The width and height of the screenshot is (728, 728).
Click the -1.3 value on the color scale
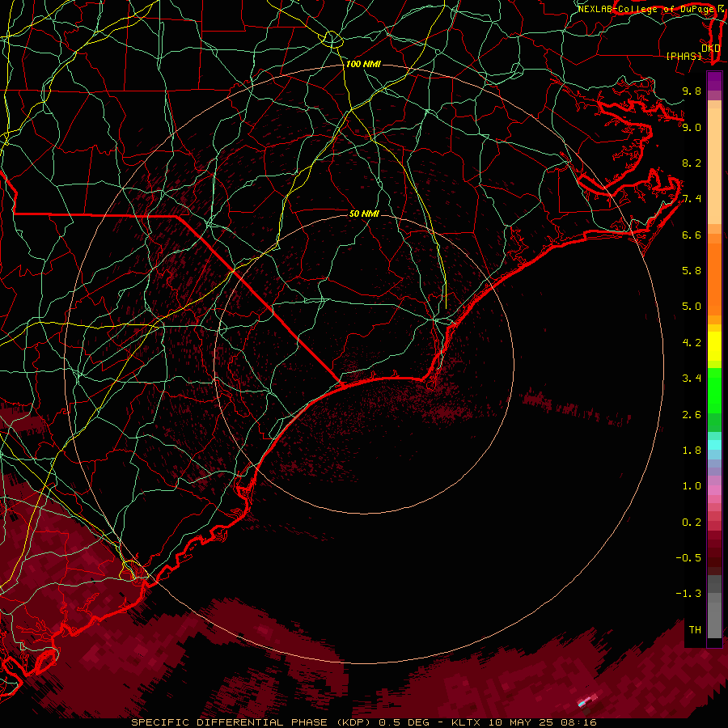[x=688, y=594]
